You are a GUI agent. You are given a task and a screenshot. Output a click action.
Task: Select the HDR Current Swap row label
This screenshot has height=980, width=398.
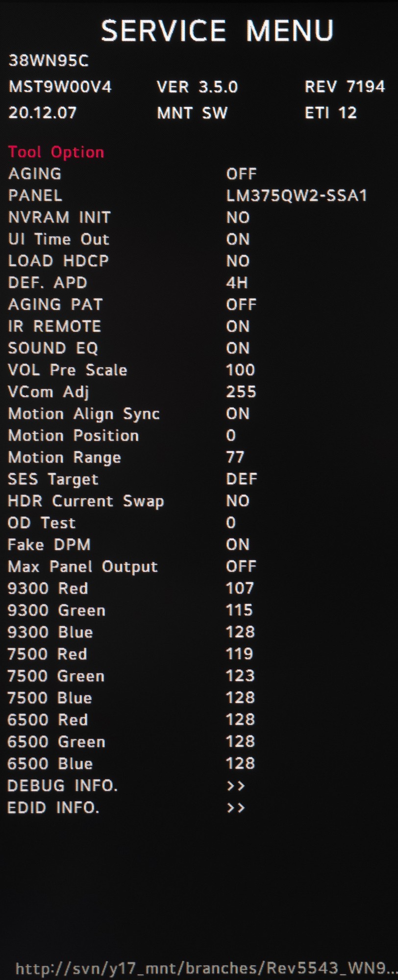click(x=86, y=501)
